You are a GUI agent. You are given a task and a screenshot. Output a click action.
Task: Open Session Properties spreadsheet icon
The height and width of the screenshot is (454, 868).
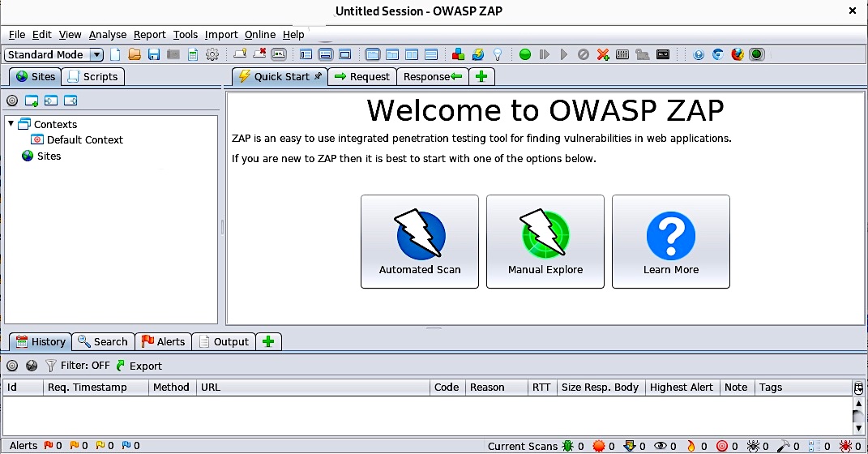click(x=193, y=54)
